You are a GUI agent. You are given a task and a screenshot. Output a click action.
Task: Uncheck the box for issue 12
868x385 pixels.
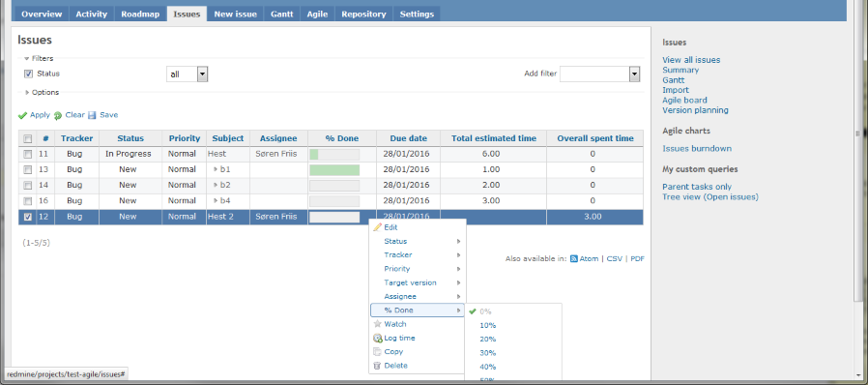pyautogui.click(x=28, y=217)
